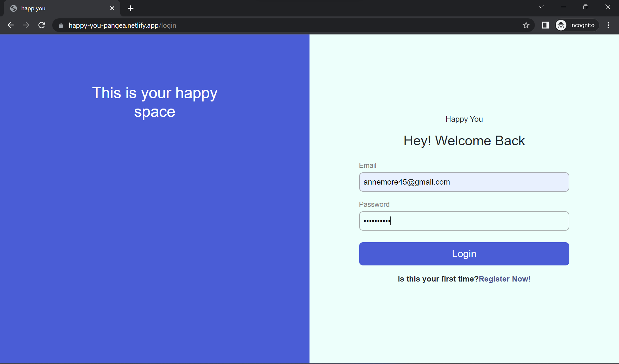Click the padlock site info icon
This screenshot has width=619, height=364.
pos(61,25)
